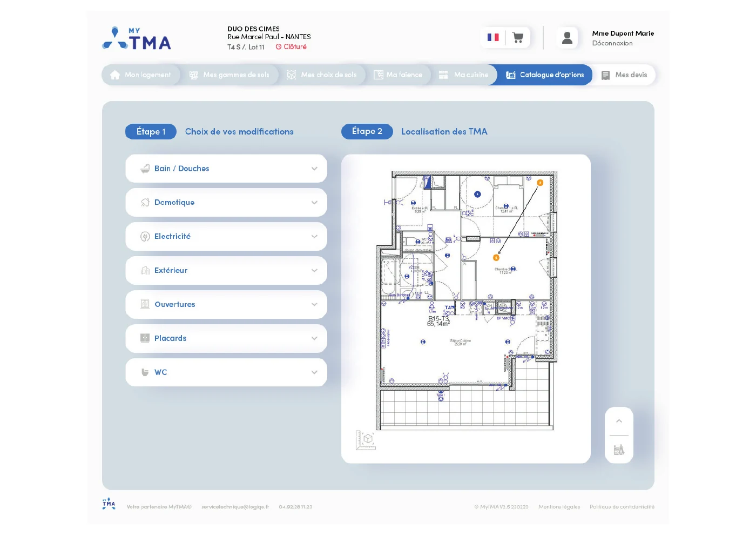Click the Étape 2 button
The height and width of the screenshot is (535, 756).
367,131
